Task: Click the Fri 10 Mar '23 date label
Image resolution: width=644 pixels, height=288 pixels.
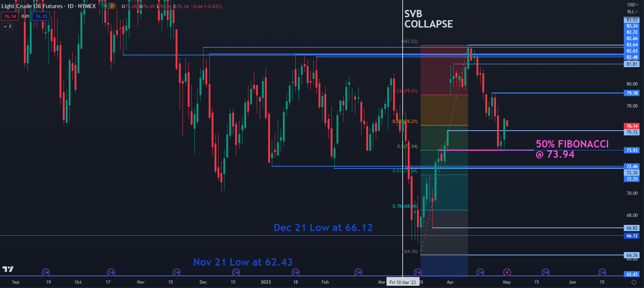Action: [403, 282]
